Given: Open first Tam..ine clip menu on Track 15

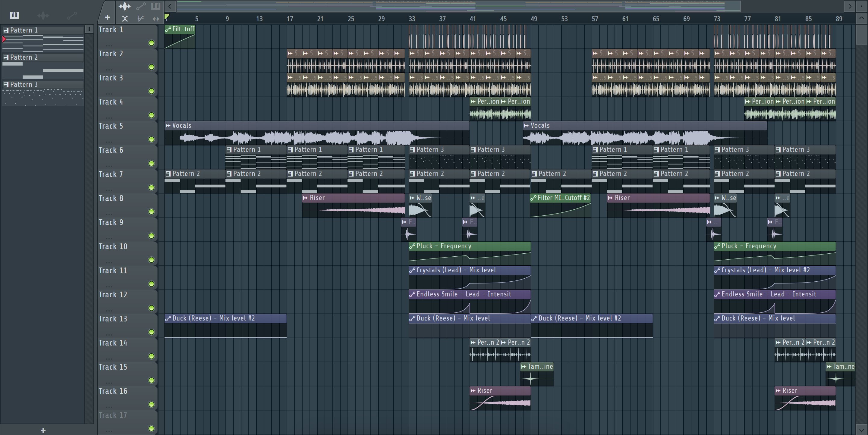Looking at the screenshot, I should tap(523, 367).
